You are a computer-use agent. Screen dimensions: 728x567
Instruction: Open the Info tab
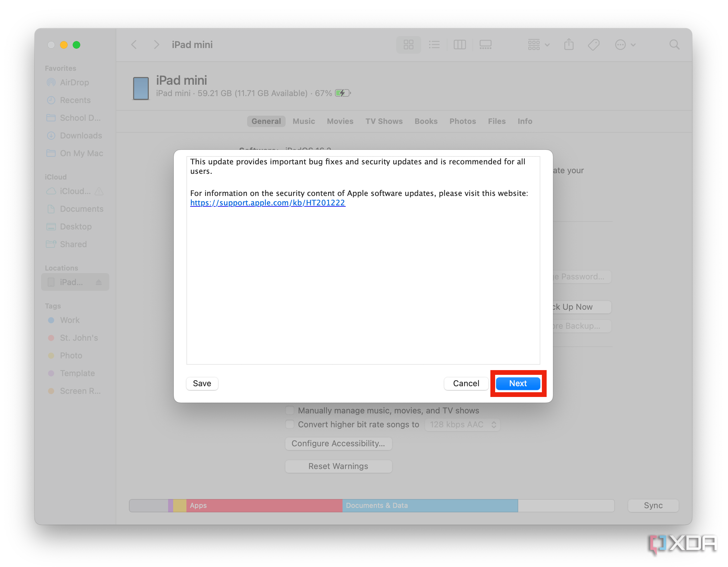coord(525,121)
